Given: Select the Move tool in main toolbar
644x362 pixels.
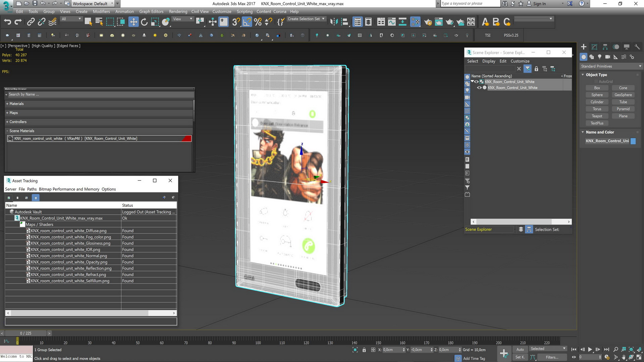Looking at the screenshot, I should point(133,22).
